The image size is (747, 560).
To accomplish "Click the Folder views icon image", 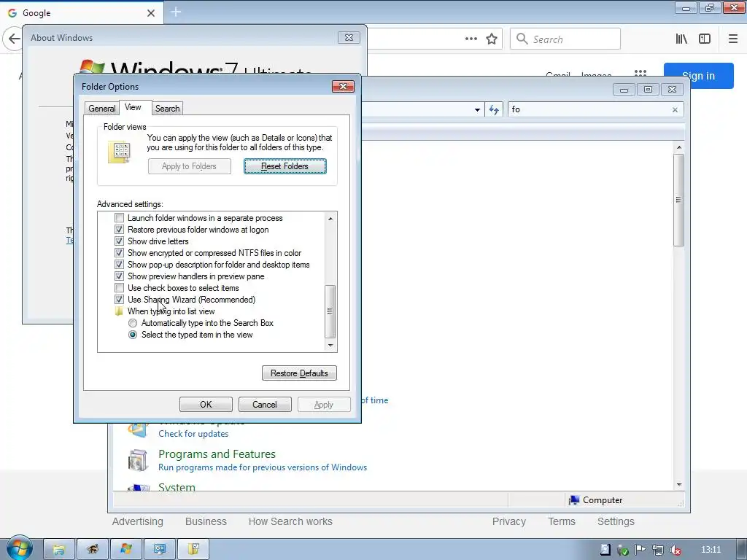I will coord(120,152).
